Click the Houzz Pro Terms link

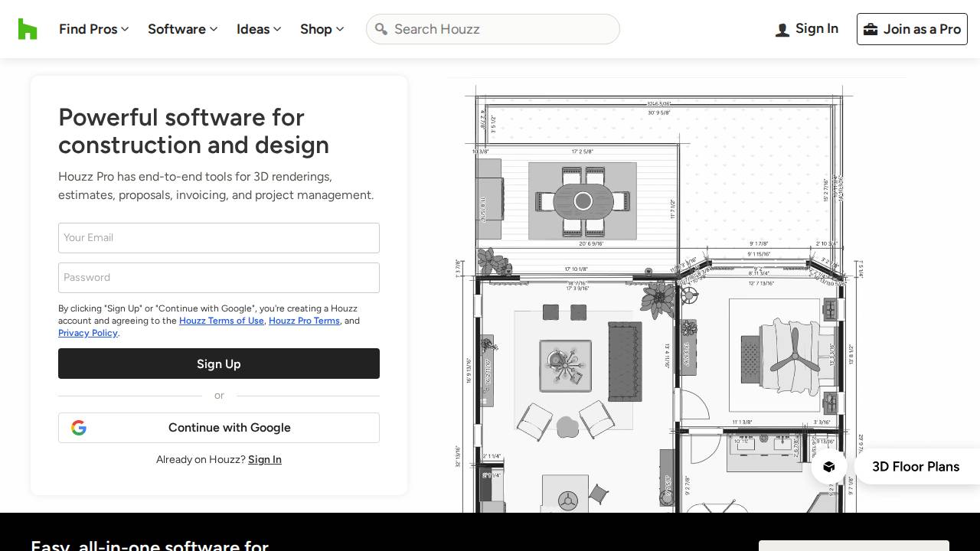coord(304,321)
